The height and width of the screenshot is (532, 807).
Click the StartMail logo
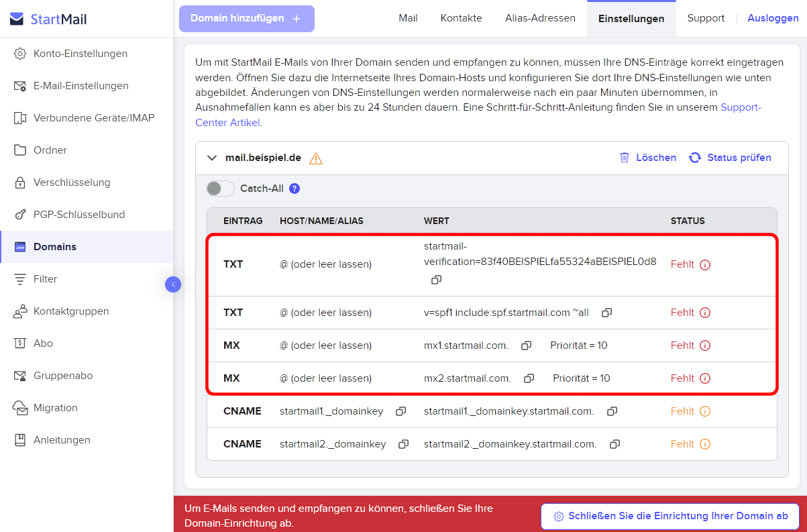click(48, 19)
